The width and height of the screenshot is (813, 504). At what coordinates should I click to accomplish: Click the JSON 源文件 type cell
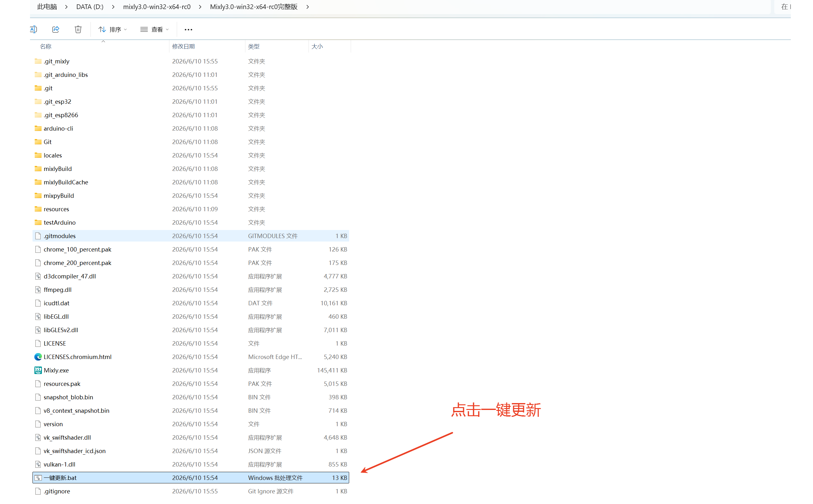click(x=265, y=451)
